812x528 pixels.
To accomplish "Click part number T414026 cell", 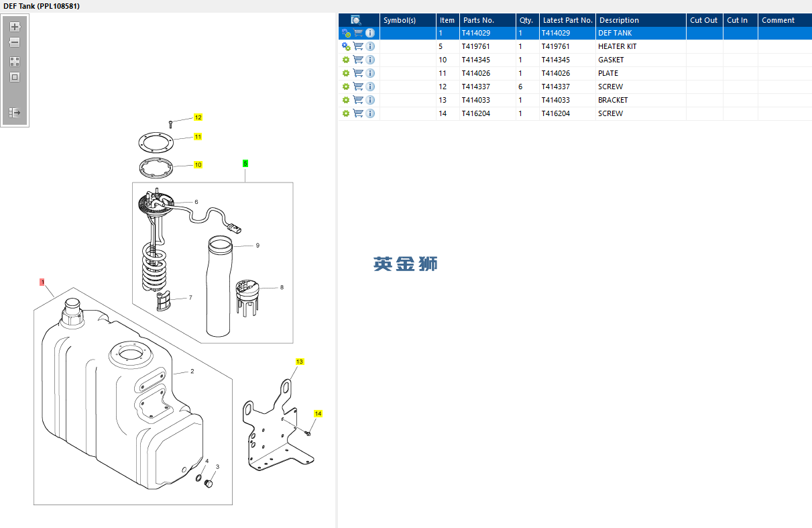I will pyautogui.click(x=487, y=73).
